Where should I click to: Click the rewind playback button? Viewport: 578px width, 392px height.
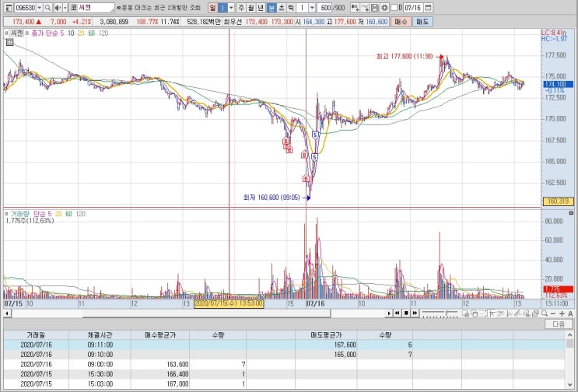pyautogui.click(x=397, y=313)
